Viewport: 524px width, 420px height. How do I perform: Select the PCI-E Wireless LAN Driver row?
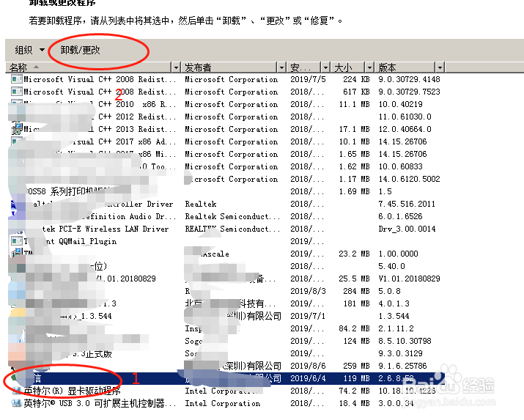pos(226,229)
